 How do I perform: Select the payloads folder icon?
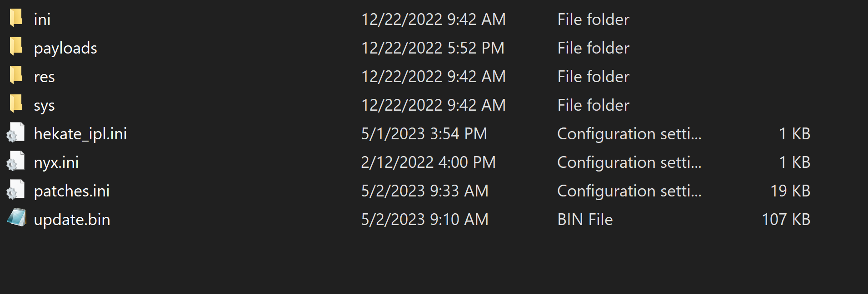16,47
